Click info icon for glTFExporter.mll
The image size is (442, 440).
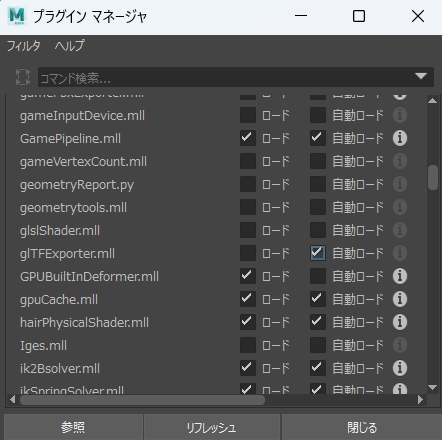pyautogui.click(x=400, y=253)
